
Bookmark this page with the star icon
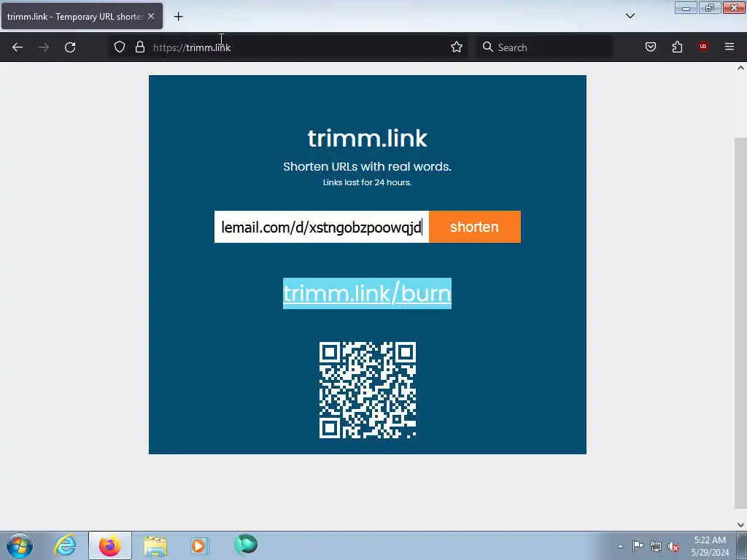[457, 47]
